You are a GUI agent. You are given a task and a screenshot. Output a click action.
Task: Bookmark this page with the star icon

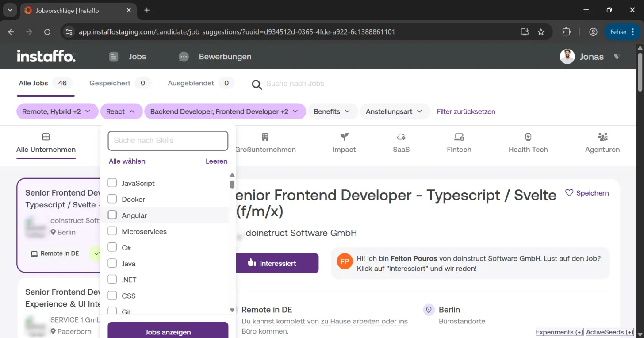[541, 32]
